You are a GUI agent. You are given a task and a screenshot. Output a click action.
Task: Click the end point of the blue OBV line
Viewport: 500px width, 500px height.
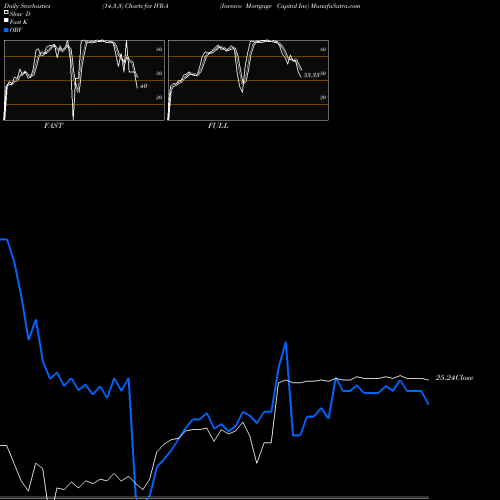pos(428,404)
